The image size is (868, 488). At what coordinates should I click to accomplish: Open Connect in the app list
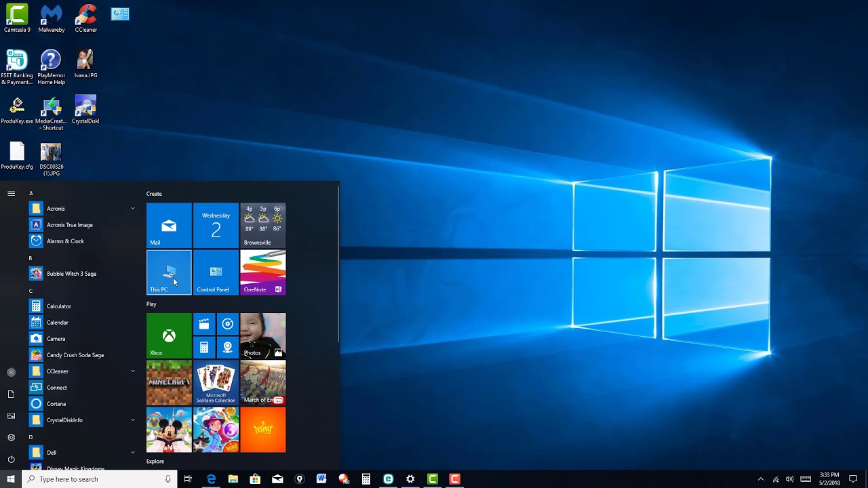click(x=83, y=388)
